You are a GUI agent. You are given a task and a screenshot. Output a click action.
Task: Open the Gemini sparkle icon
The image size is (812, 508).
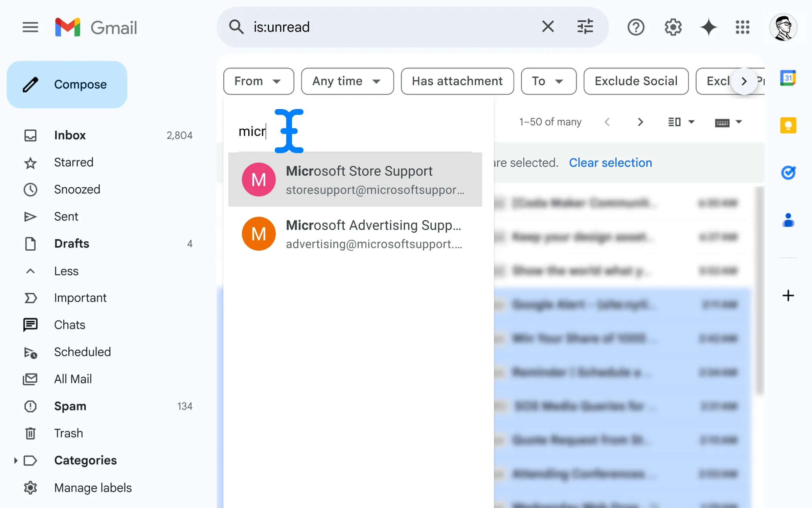(708, 27)
